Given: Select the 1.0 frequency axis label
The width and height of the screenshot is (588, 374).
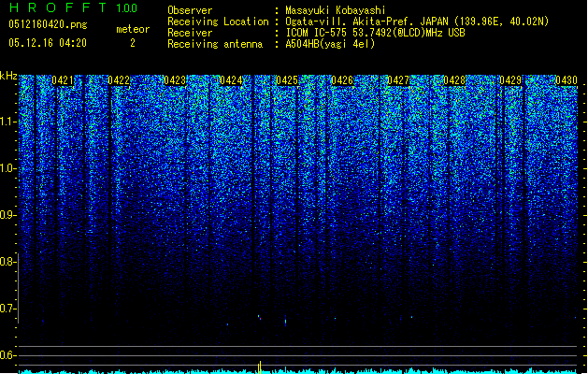Looking at the screenshot, I should (x=8, y=168).
